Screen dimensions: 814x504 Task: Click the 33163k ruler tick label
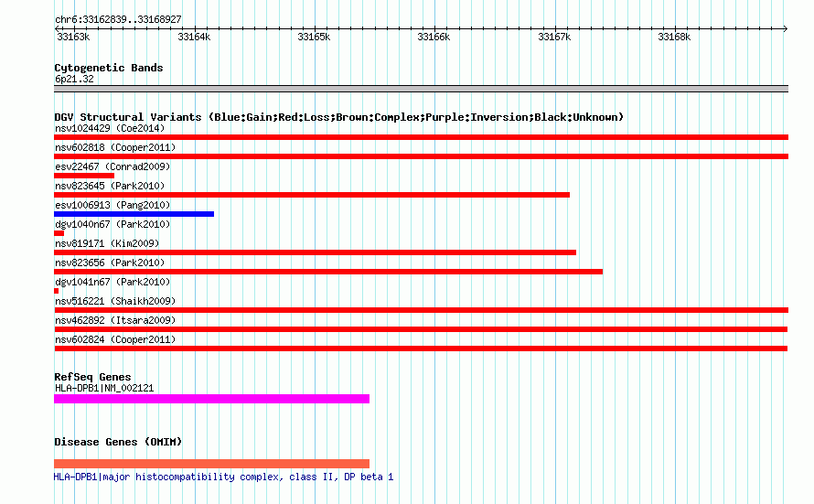pyautogui.click(x=73, y=37)
